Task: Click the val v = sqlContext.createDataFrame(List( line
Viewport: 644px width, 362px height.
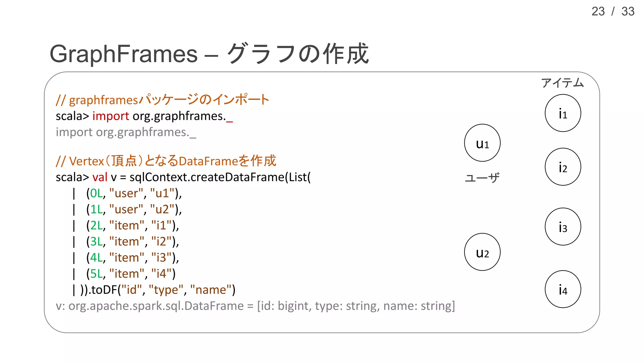Action: pos(183,177)
